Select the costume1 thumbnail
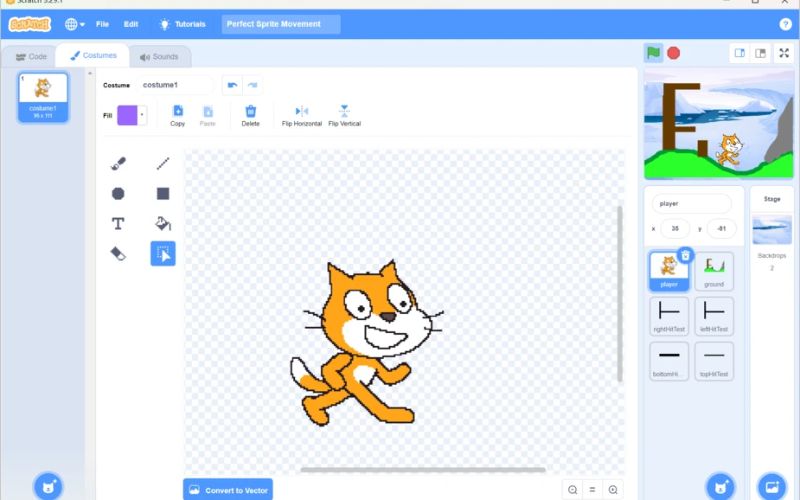 click(43, 97)
